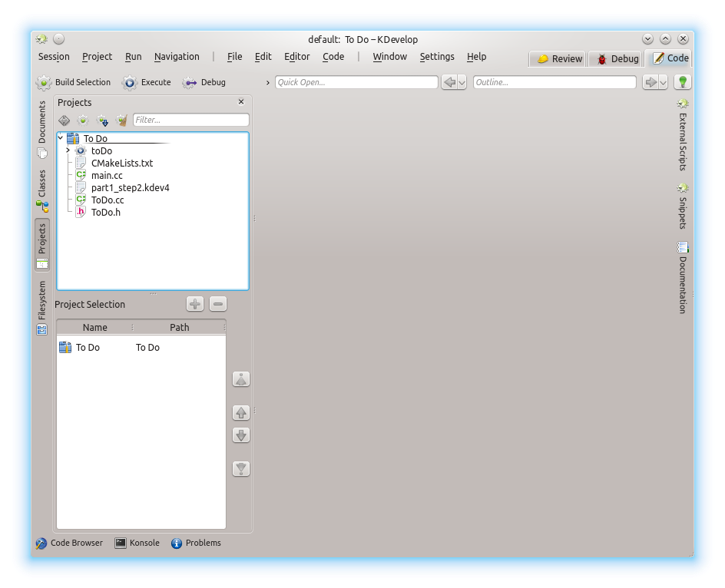
Task: Click the Execute toolbar button
Action: click(x=147, y=82)
